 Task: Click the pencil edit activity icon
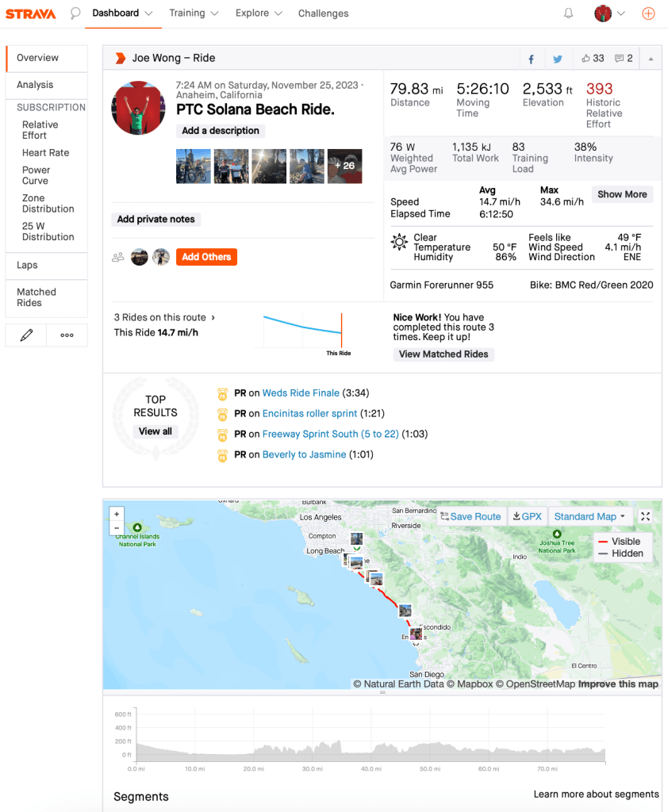(26, 335)
